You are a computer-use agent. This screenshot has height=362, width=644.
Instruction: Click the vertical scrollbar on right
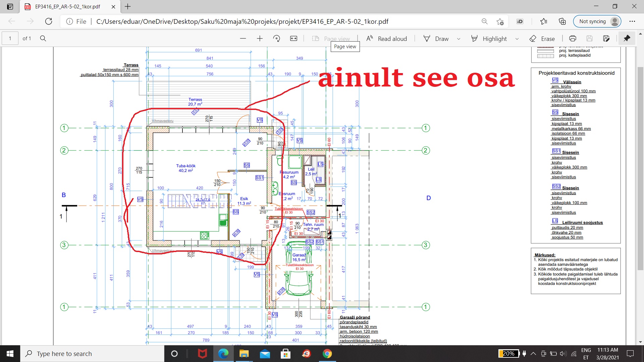(640, 168)
